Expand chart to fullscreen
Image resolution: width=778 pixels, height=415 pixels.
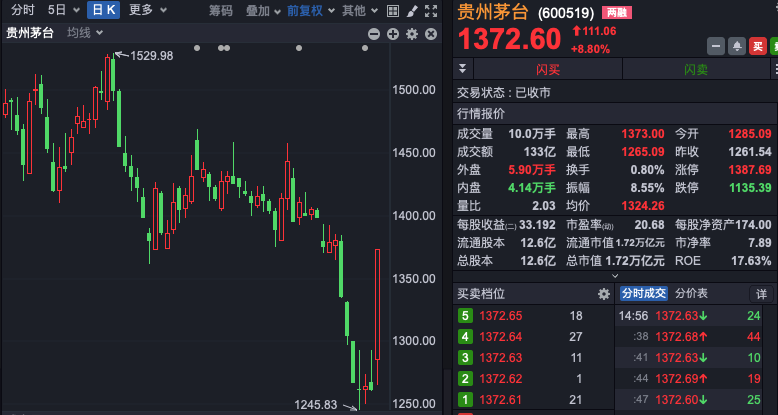(x=431, y=11)
